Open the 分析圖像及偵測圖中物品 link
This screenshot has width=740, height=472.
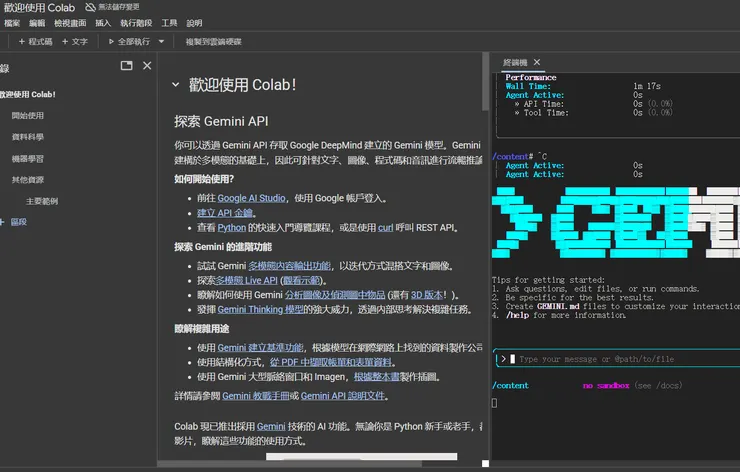click(335, 295)
